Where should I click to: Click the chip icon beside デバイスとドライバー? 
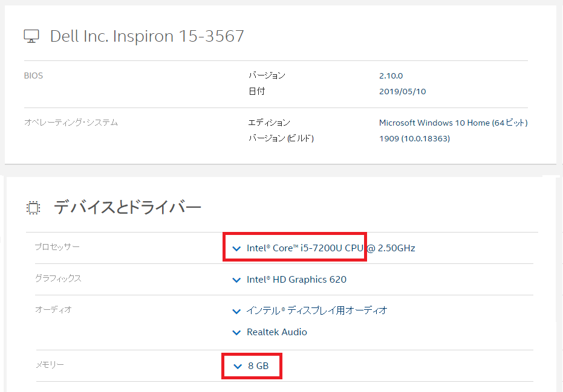[x=33, y=208]
